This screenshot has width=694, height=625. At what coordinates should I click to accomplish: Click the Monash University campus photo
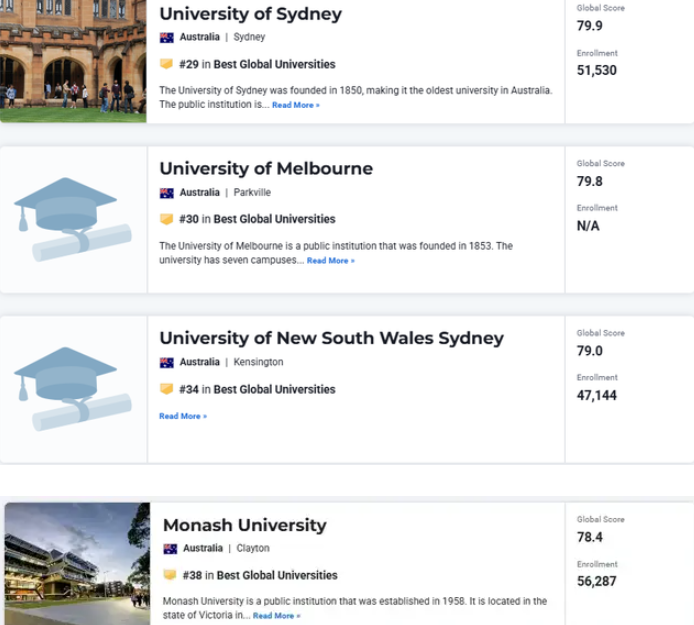[x=77, y=563]
